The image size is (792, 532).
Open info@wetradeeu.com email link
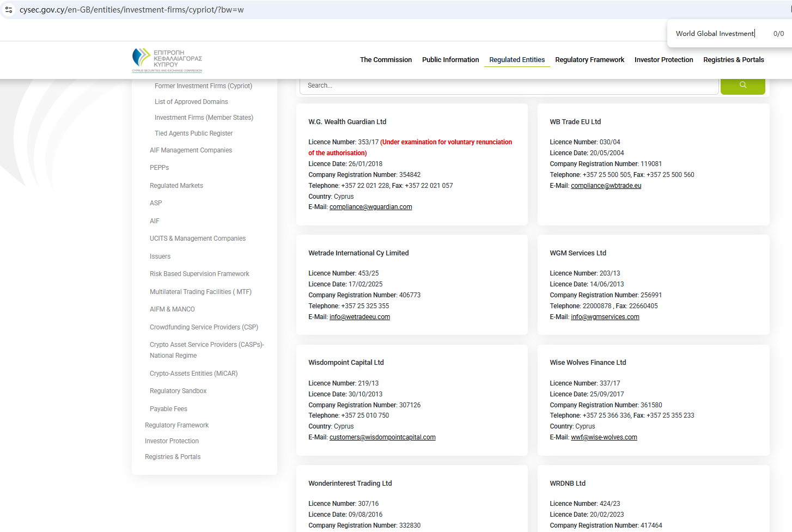point(360,317)
